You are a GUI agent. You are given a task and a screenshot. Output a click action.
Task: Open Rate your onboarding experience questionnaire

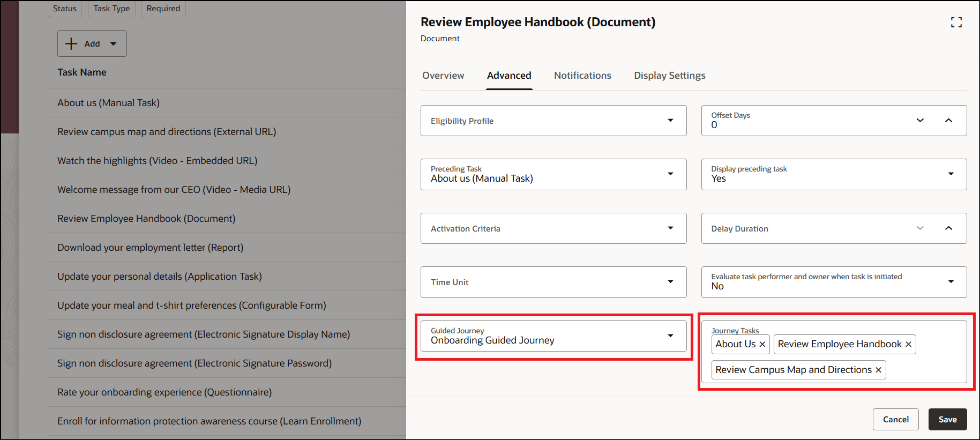pyautogui.click(x=227, y=392)
